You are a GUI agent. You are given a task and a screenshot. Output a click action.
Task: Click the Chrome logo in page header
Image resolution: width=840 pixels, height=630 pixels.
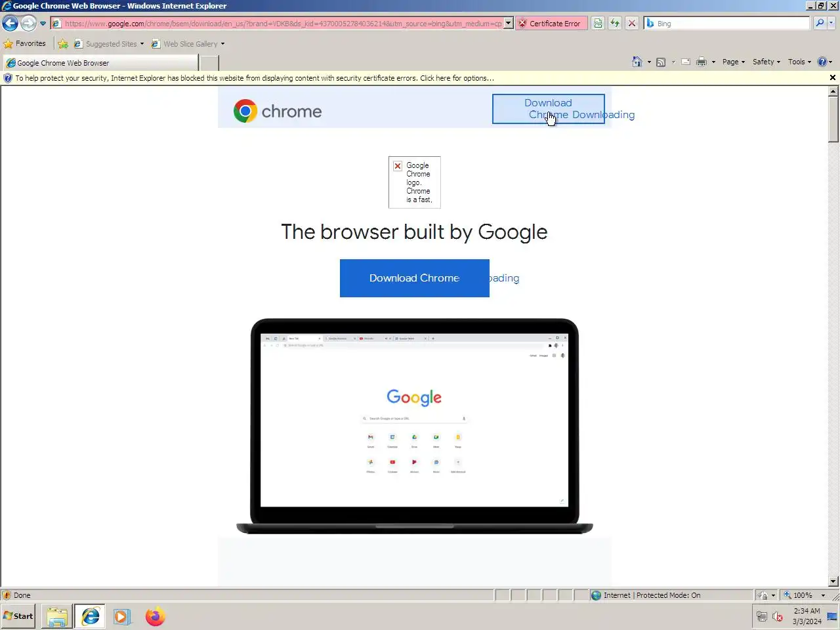[x=278, y=112]
